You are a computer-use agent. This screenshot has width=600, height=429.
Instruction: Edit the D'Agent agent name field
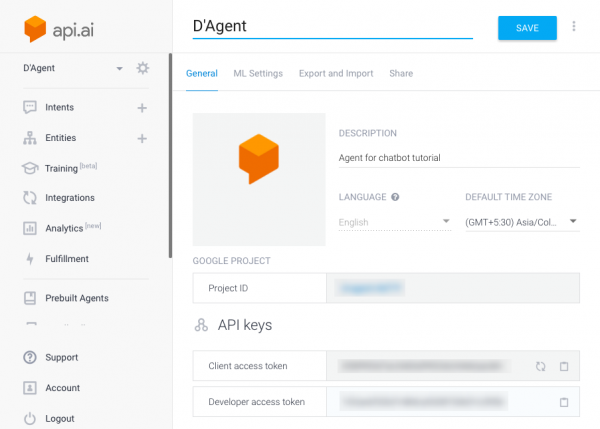click(x=333, y=27)
